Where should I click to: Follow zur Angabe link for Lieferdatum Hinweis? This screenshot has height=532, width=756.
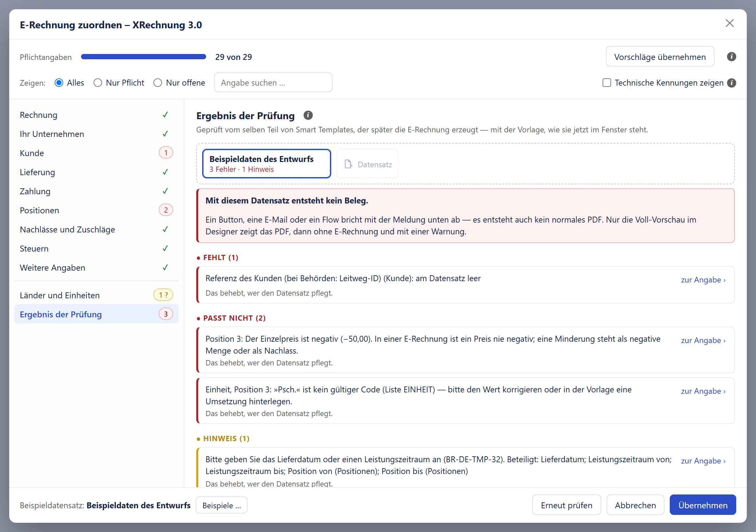tap(703, 461)
